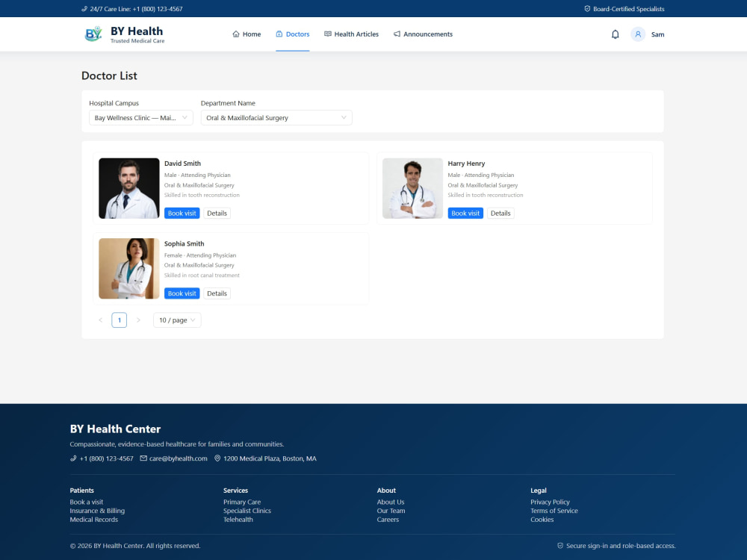Click 'Female · Attending Physician' text
The image size is (747, 560).
point(200,255)
